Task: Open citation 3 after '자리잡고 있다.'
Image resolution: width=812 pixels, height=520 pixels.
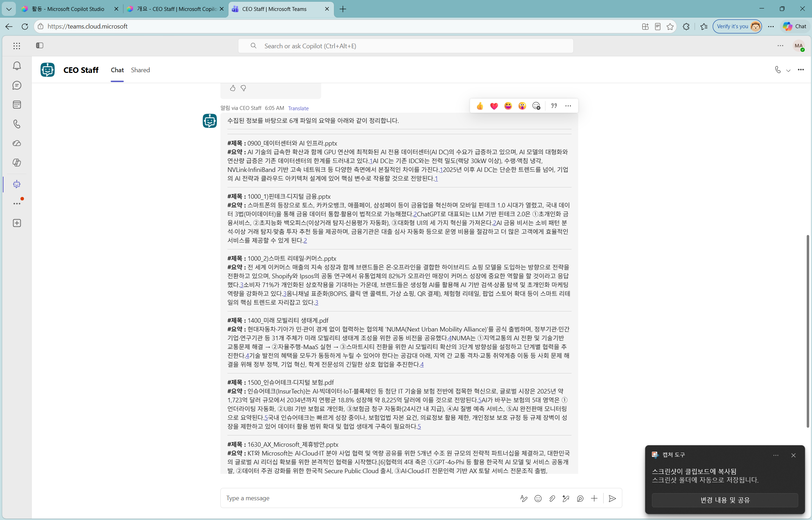Action: click(317, 303)
